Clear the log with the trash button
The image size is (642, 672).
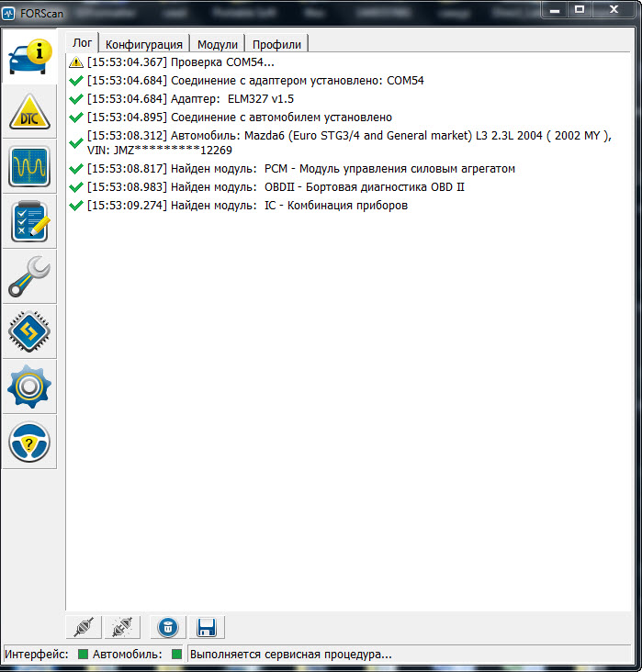pos(167,628)
